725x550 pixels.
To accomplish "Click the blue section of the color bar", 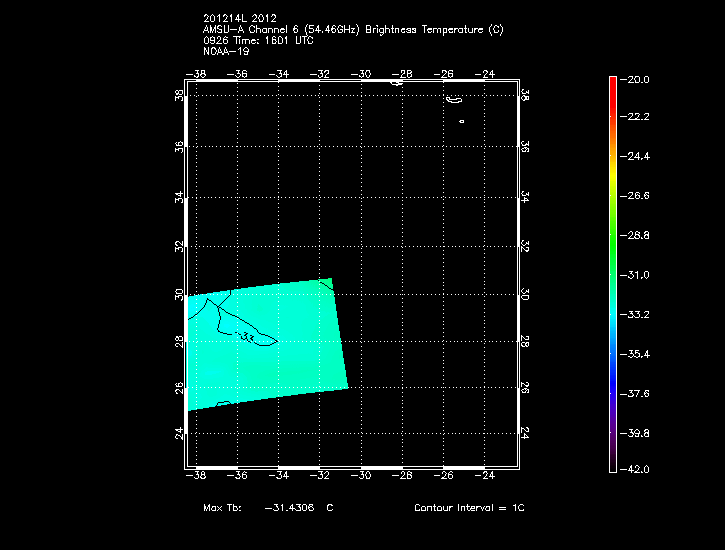I will pyautogui.click(x=612, y=375).
